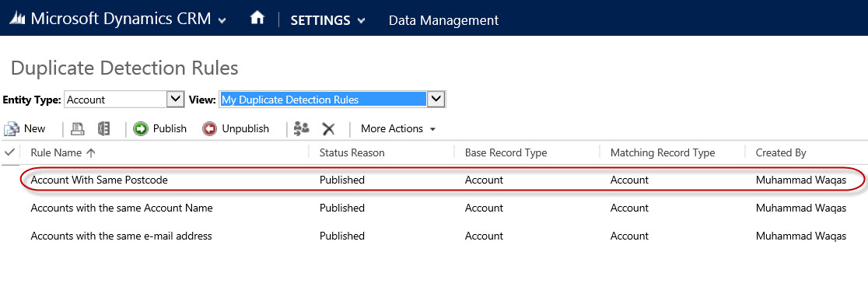
Task: Open rule Accounts with the same e-mail address
Action: click(x=121, y=236)
